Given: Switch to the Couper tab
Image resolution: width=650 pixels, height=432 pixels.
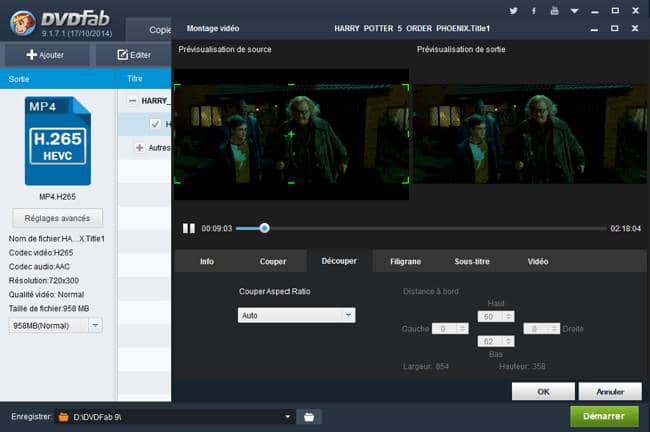Looking at the screenshot, I should click(273, 261).
